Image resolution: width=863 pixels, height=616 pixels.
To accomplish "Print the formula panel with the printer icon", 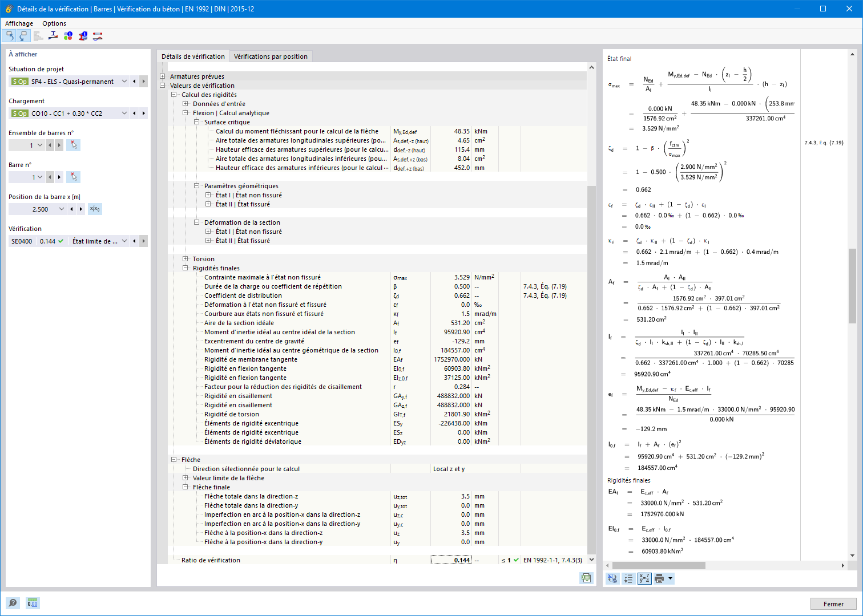I will 659,578.
